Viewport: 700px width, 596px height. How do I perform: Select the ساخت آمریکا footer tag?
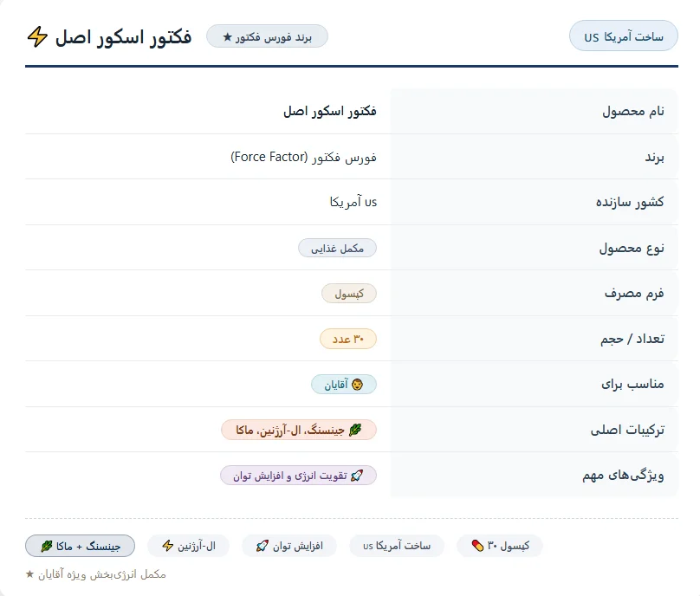(x=397, y=546)
